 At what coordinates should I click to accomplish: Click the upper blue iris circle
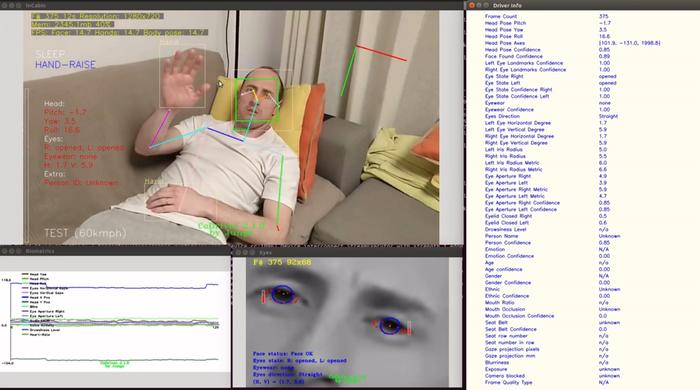coord(283,295)
